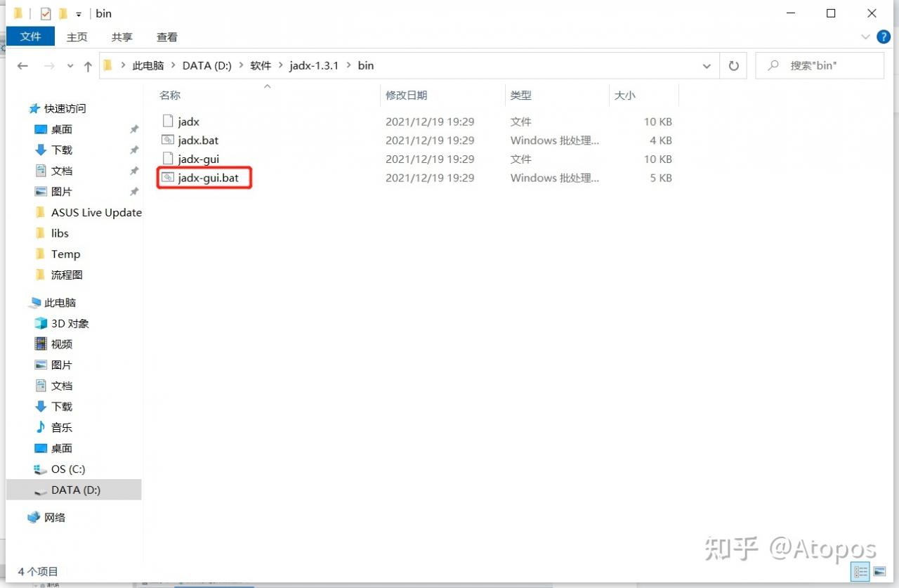Image resolution: width=899 pixels, height=588 pixels.
Task: Open the OS (C:) drive
Action: (x=68, y=469)
